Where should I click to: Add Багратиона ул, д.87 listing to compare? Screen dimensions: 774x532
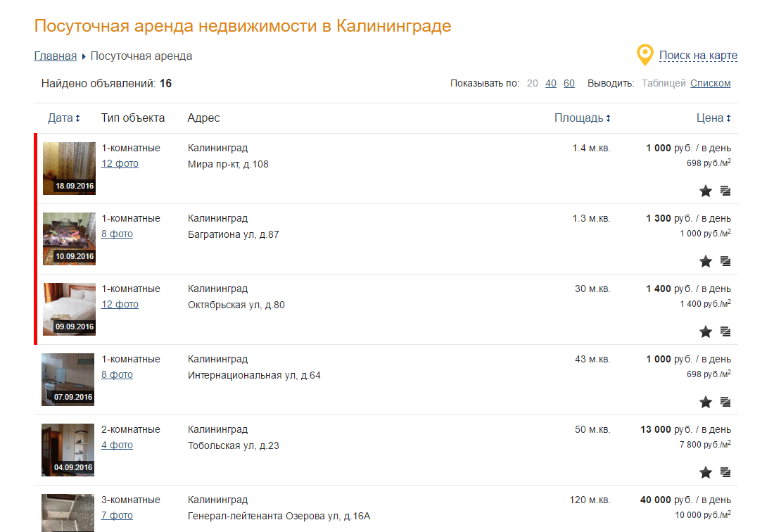click(725, 261)
